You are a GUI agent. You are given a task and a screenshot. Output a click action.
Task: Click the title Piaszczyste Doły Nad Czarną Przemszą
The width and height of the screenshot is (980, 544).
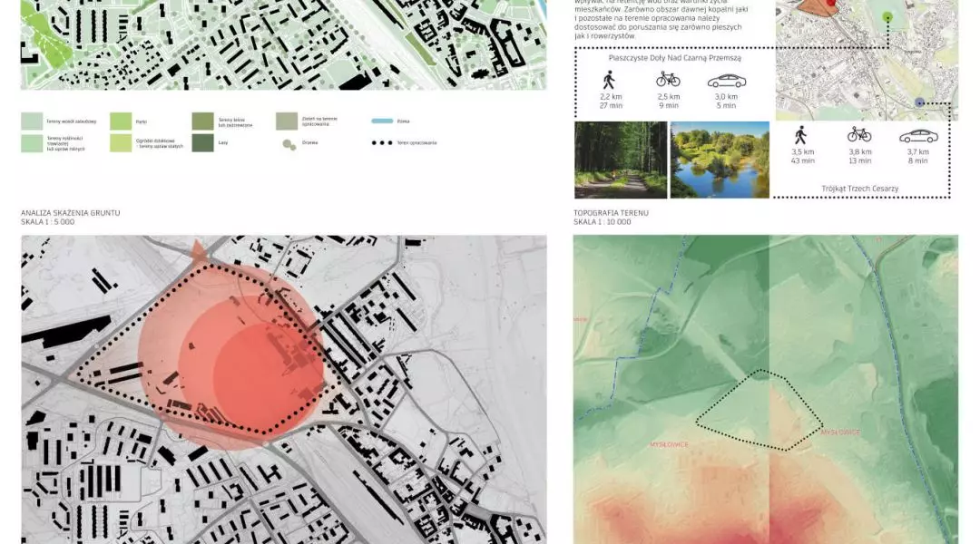pos(675,58)
